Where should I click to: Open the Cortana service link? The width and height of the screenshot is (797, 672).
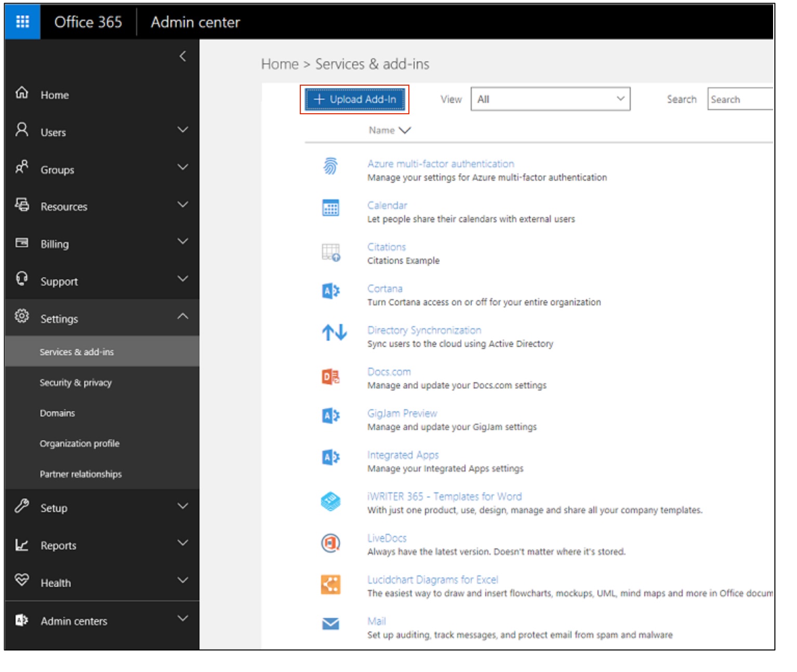(x=384, y=289)
